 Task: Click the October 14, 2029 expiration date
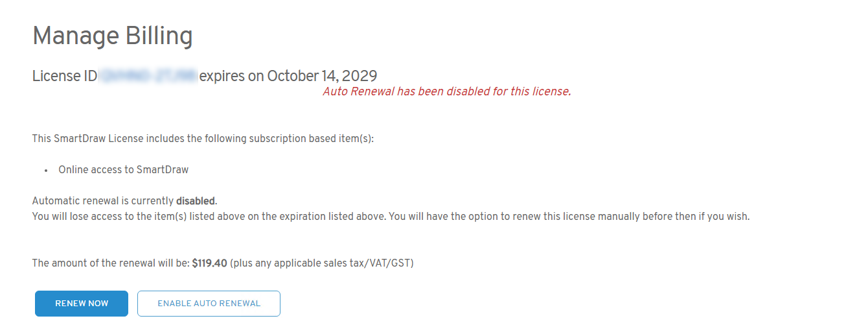(x=322, y=76)
